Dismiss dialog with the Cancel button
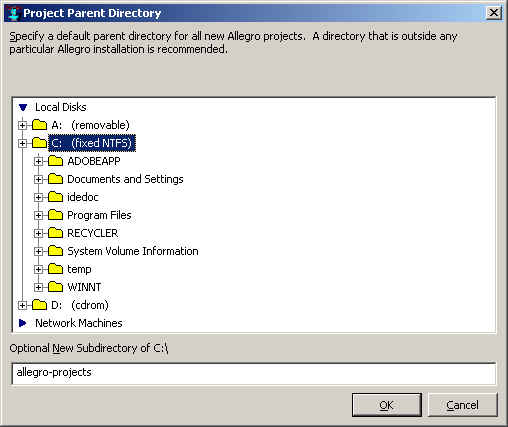 pyautogui.click(x=462, y=405)
